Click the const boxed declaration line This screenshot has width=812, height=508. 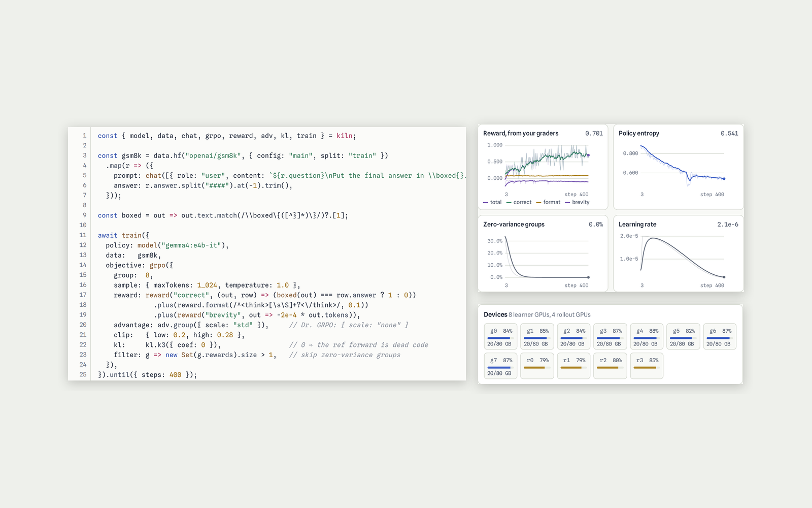(223, 215)
